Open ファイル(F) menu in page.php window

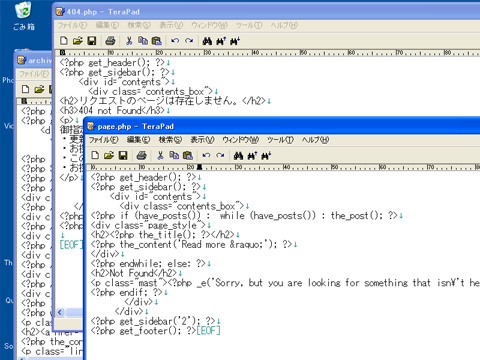(104, 140)
